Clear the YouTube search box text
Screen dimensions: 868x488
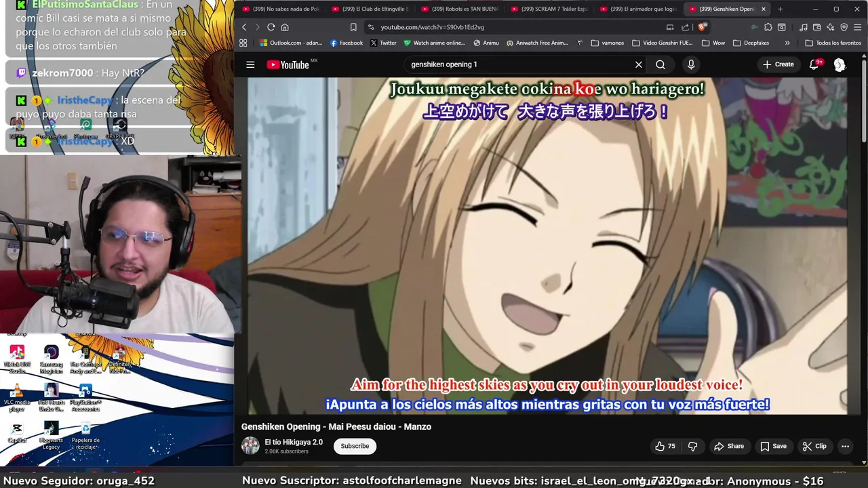coord(638,64)
